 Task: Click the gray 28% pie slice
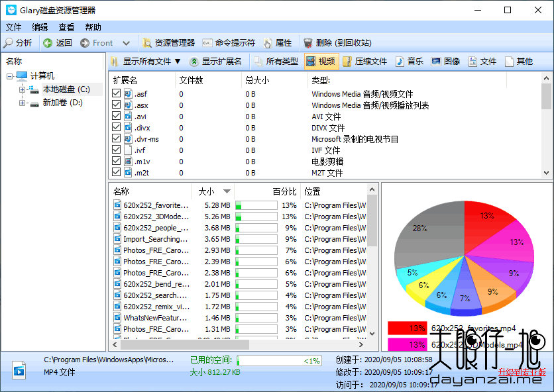429,235
